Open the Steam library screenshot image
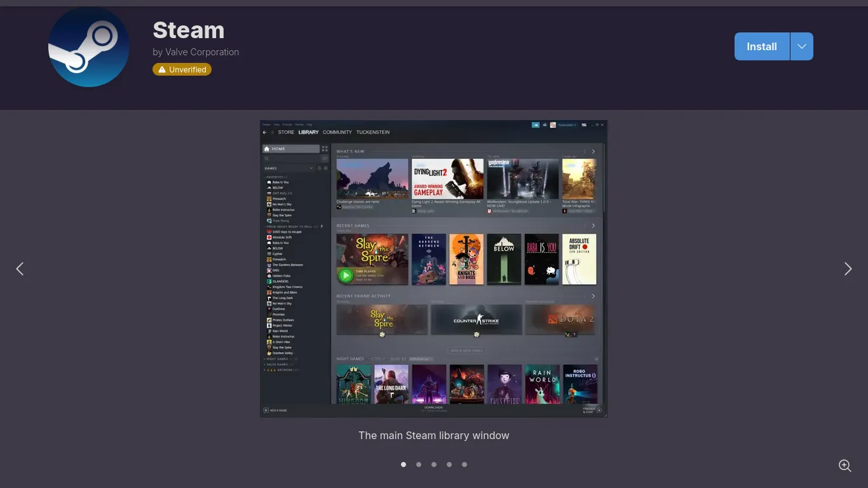This screenshot has height=488, width=868. coord(434,269)
